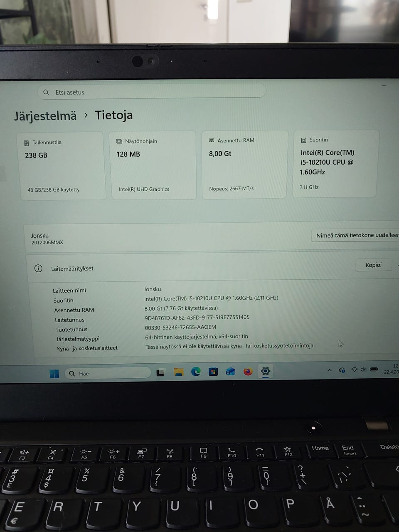The width and height of the screenshot is (399, 532).
Task: Click the Tallennustila storage icon
Action: (x=26, y=143)
